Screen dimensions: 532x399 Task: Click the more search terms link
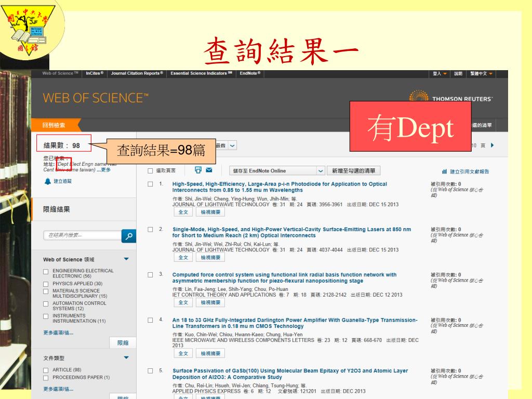(104, 170)
